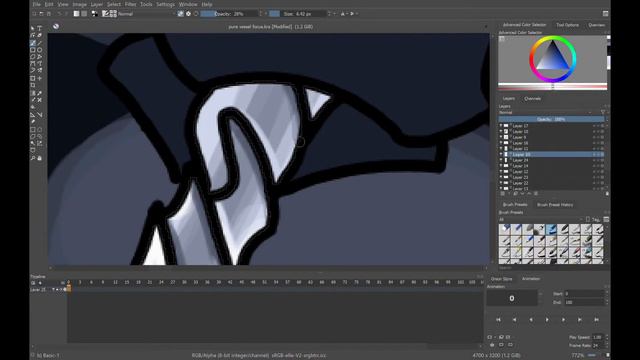Open the layer filter funnel menu

click(x=603, y=113)
